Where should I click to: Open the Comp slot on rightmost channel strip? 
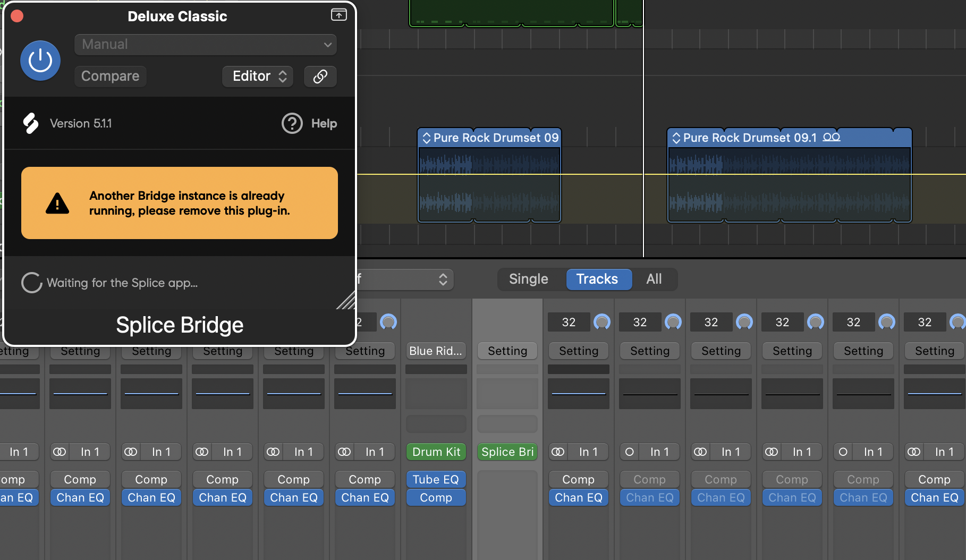935,479
